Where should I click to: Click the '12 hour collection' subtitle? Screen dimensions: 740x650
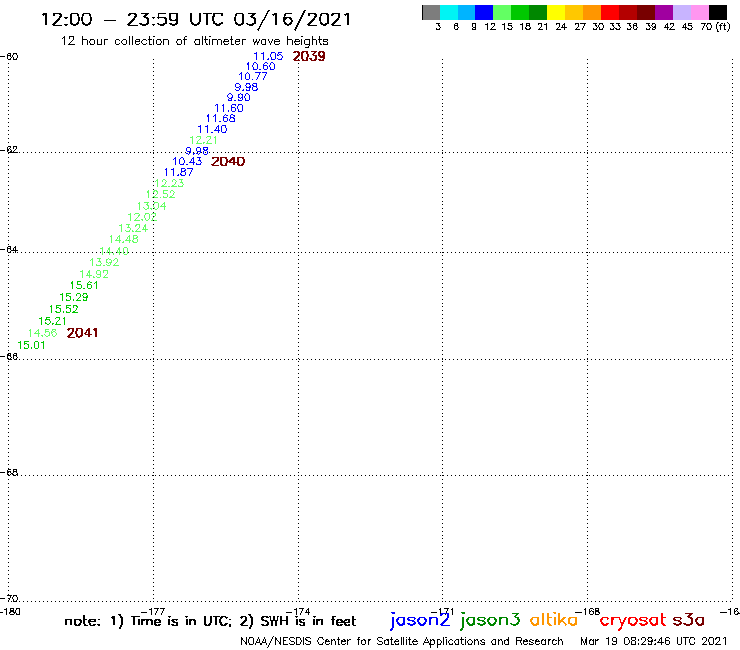click(x=194, y=41)
